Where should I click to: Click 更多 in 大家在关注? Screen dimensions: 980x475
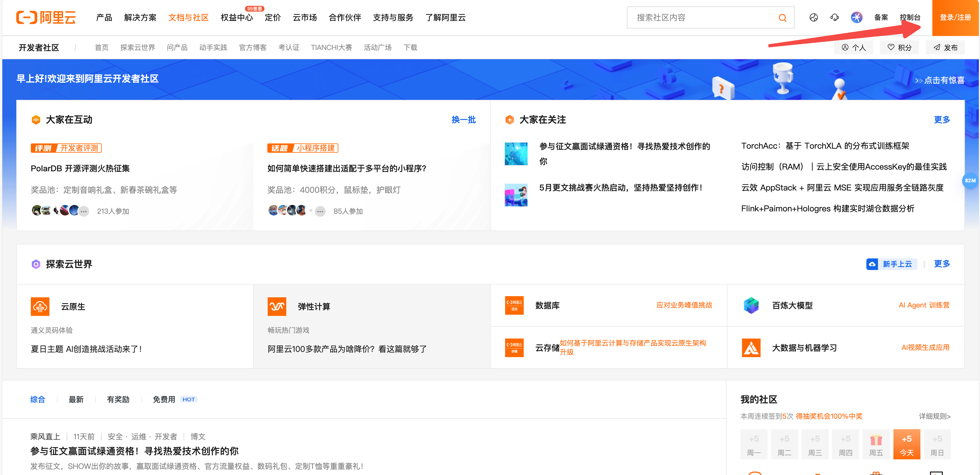(x=942, y=120)
